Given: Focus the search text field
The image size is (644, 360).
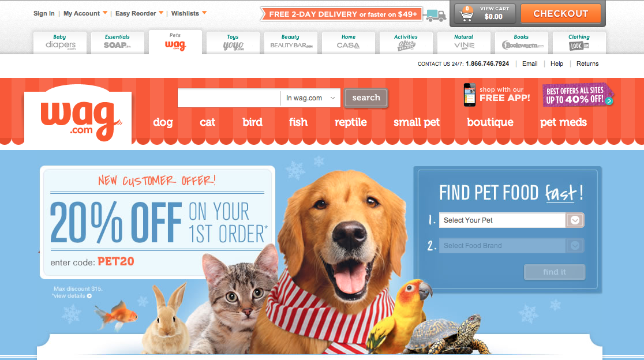Looking at the screenshot, I should coord(229,98).
